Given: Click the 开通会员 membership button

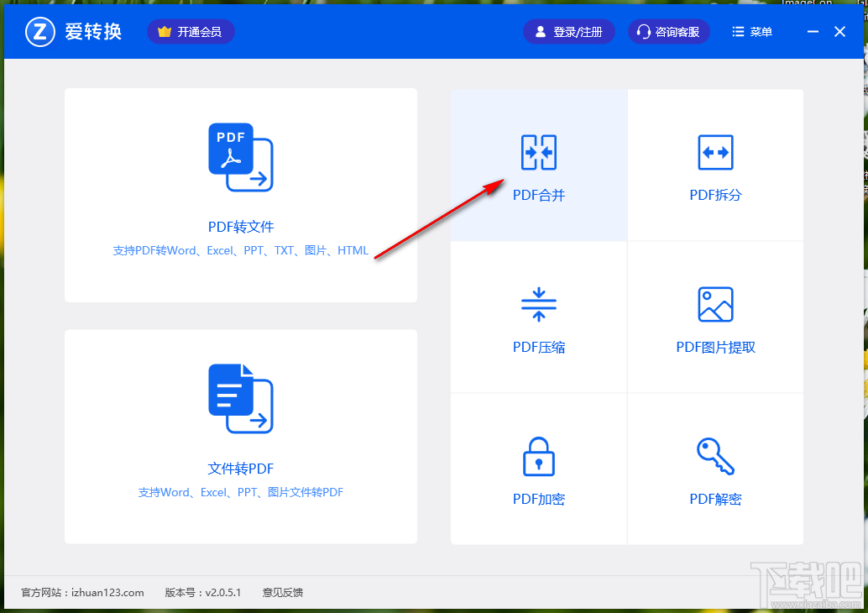Looking at the screenshot, I should tap(191, 31).
